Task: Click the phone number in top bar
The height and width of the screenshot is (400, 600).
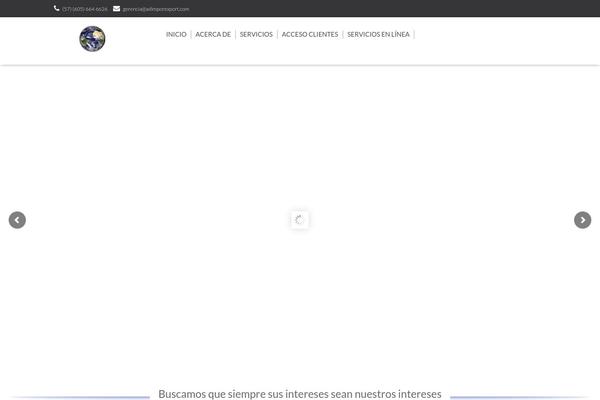Action: click(x=85, y=9)
